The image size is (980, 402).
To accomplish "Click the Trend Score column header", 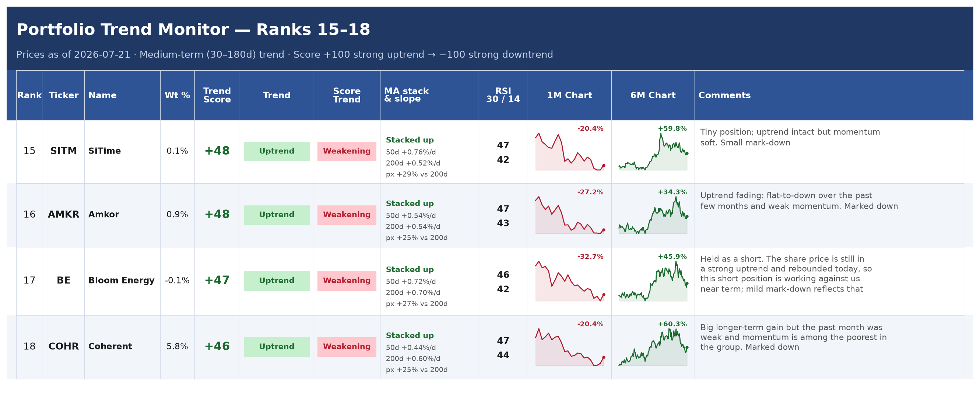I will 217,95.
